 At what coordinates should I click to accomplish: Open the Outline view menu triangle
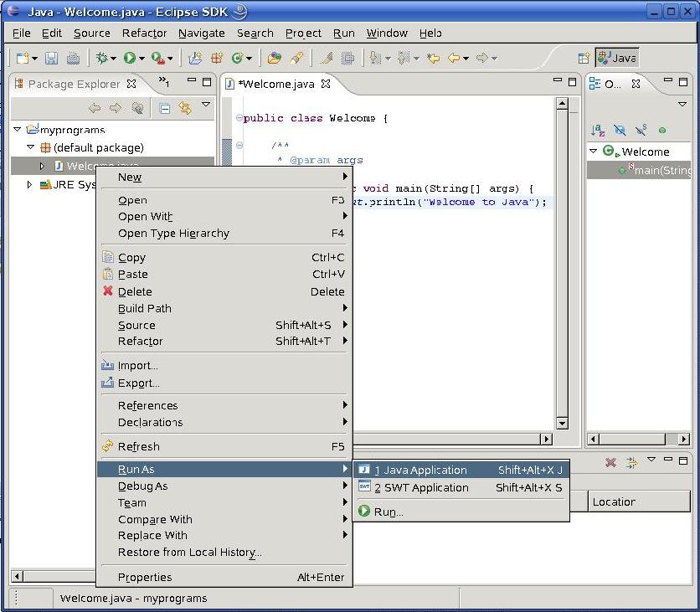(x=682, y=104)
